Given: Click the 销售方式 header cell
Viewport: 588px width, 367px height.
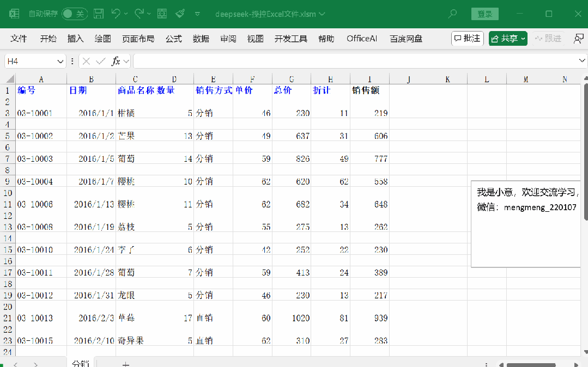Looking at the screenshot, I should pos(214,90).
